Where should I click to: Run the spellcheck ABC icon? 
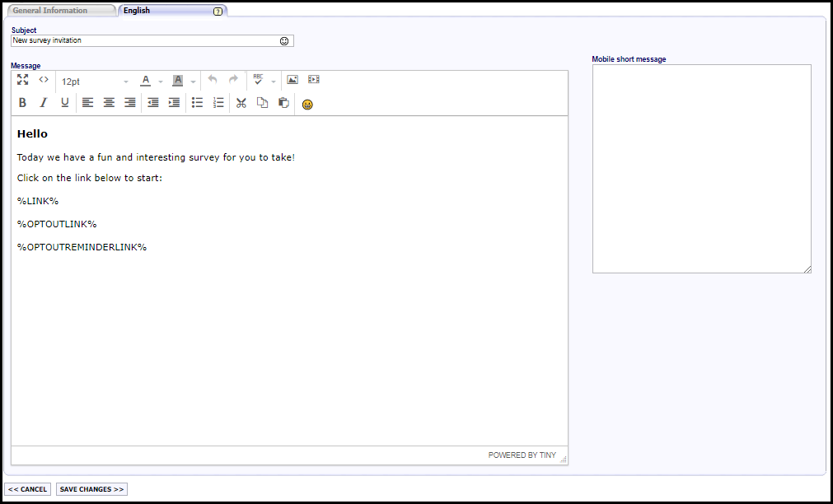coord(258,80)
